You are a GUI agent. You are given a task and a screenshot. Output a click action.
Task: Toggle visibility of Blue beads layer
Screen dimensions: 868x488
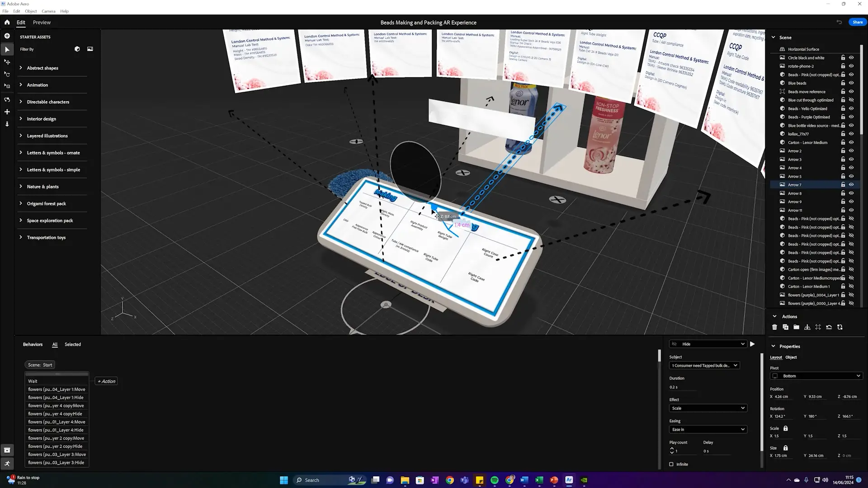(851, 83)
